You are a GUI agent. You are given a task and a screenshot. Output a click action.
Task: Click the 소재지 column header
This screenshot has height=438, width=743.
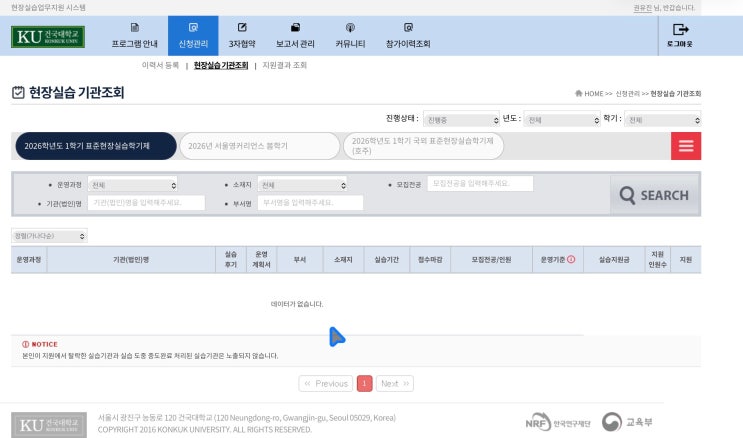[x=343, y=260]
